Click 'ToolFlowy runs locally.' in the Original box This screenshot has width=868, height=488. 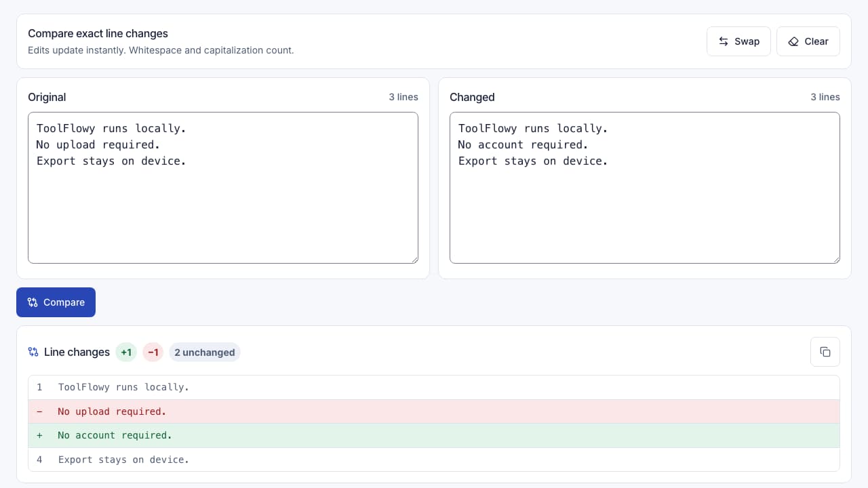(x=111, y=128)
